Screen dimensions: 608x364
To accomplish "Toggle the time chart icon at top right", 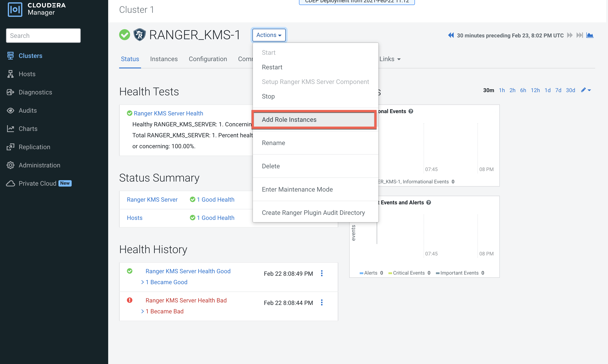I will pyautogui.click(x=590, y=35).
